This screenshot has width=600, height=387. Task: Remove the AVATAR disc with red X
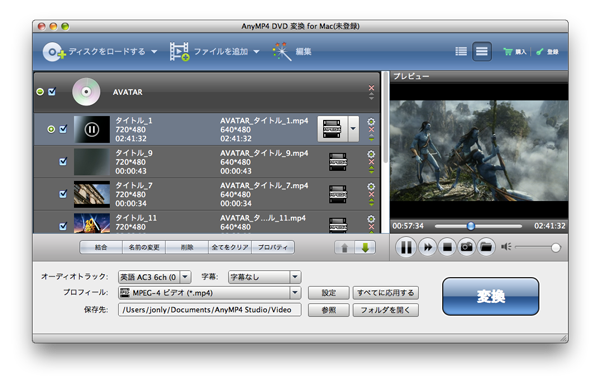371,88
